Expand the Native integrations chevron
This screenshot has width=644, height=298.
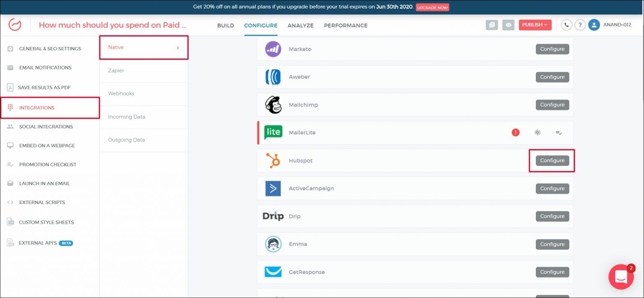(178, 48)
